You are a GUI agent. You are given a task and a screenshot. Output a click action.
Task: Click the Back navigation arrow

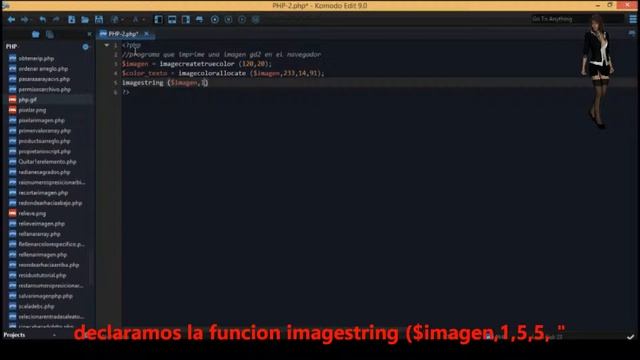(x=11, y=19)
